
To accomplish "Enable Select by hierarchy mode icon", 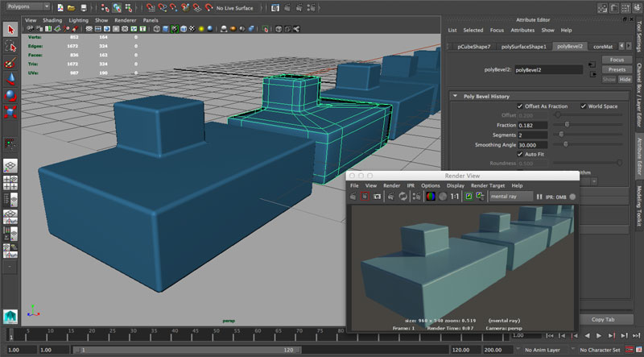I will [105, 8].
